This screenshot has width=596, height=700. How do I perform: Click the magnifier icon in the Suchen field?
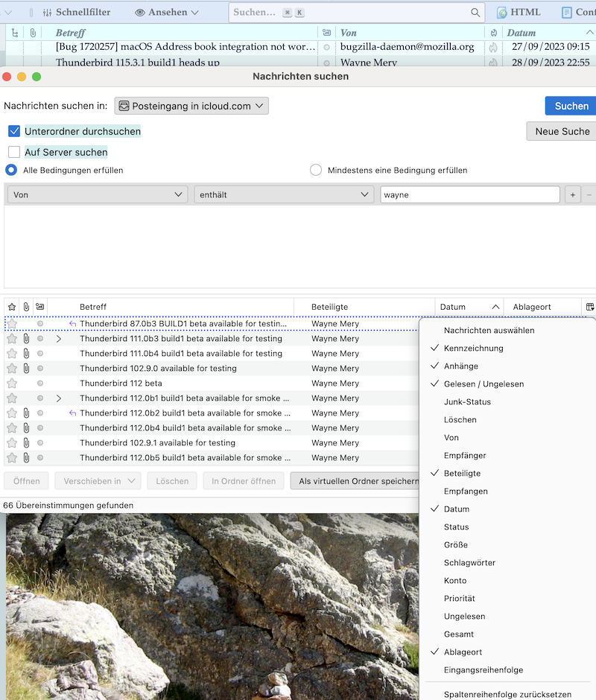coord(475,13)
